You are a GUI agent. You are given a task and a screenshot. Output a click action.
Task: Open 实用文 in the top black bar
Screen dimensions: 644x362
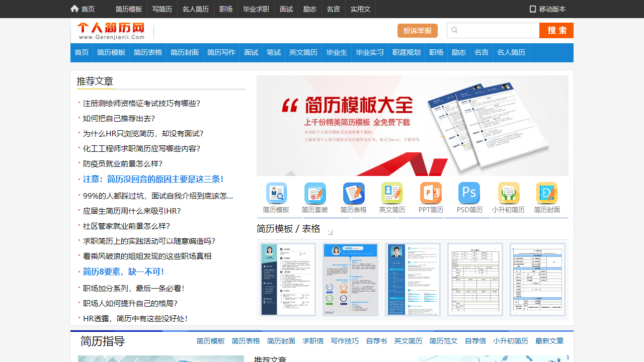tap(360, 9)
